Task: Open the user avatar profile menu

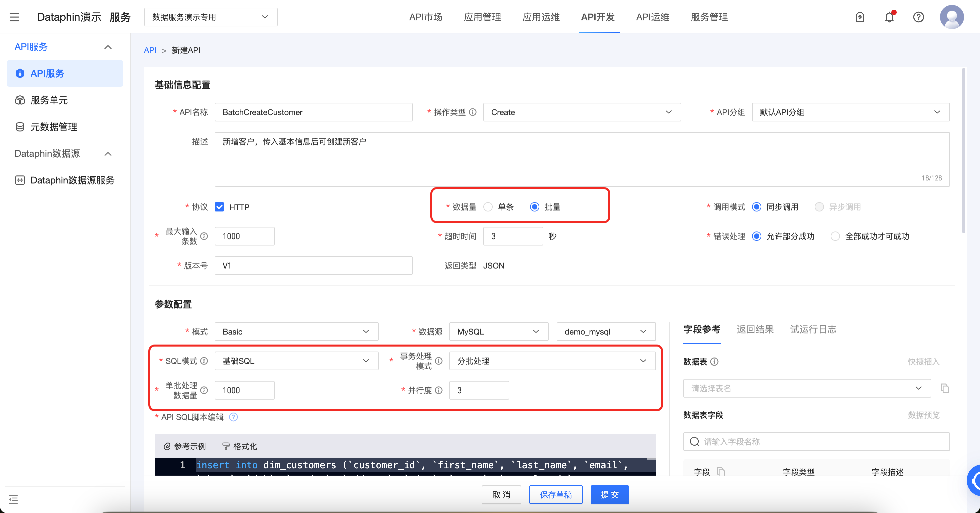Action: point(951,17)
